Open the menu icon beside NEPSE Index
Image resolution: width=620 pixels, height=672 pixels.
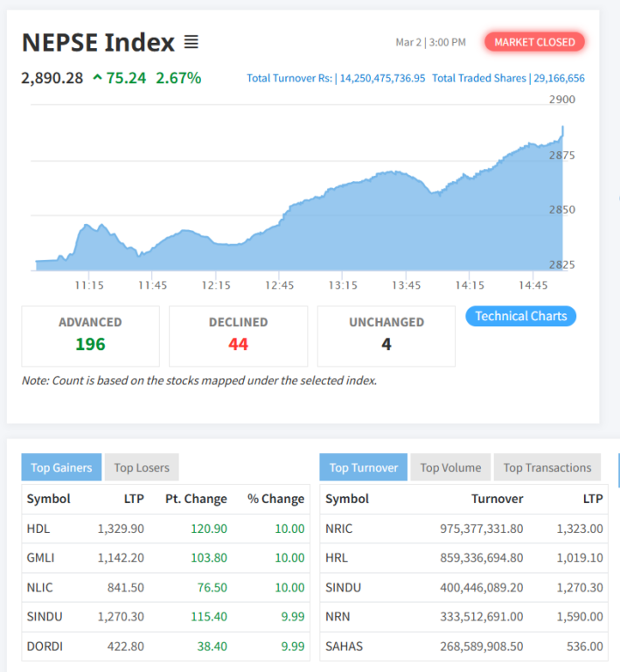[192, 42]
